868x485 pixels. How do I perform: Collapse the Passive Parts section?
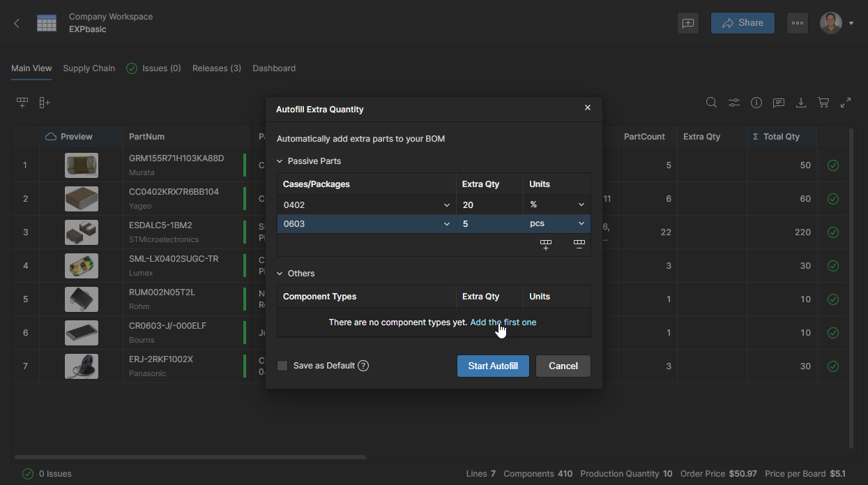[280, 161]
